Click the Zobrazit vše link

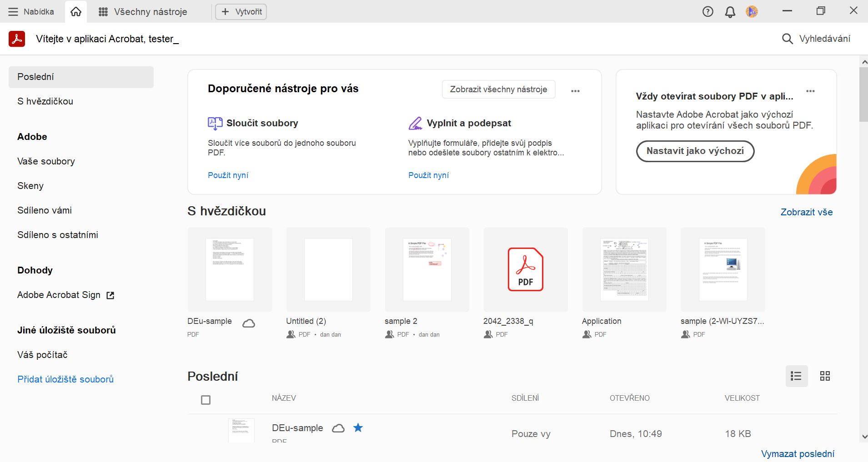[x=807, y=212]
